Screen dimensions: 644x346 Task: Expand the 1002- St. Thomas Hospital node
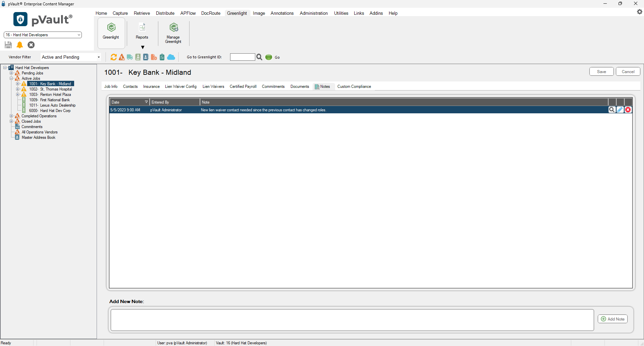18,89
